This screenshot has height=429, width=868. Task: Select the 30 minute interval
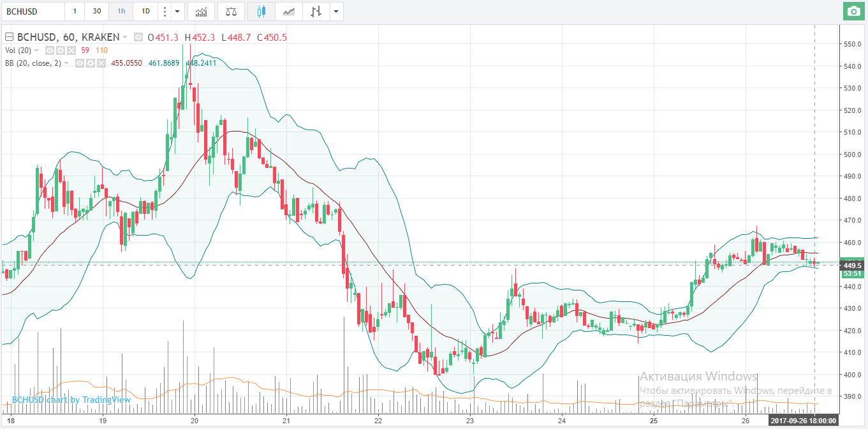(x=96, y=11)
